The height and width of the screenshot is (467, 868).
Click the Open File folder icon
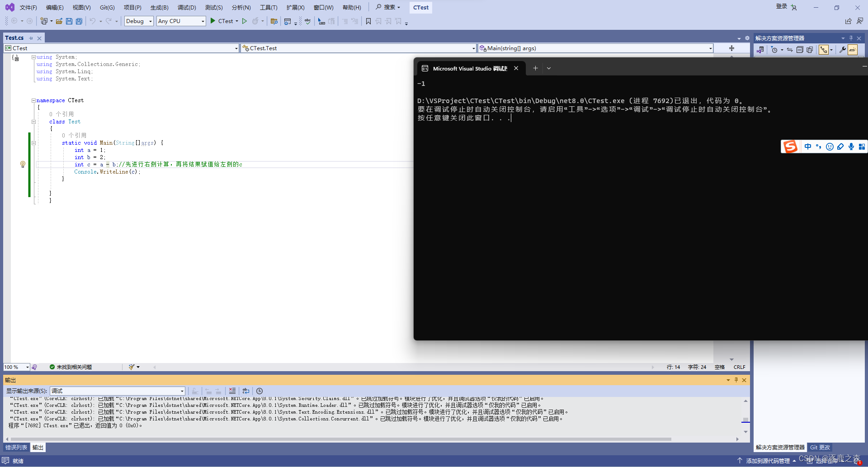click(59, 21)
